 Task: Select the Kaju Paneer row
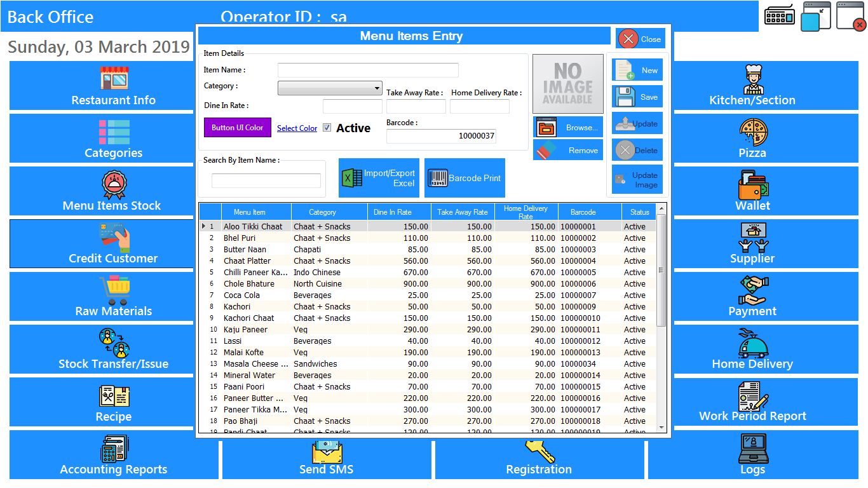428,329
